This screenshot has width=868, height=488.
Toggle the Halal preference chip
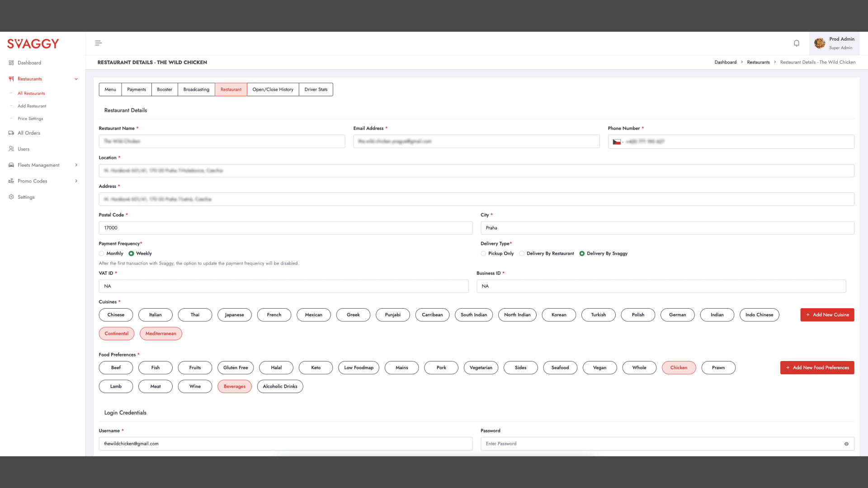tap(276, 368)
